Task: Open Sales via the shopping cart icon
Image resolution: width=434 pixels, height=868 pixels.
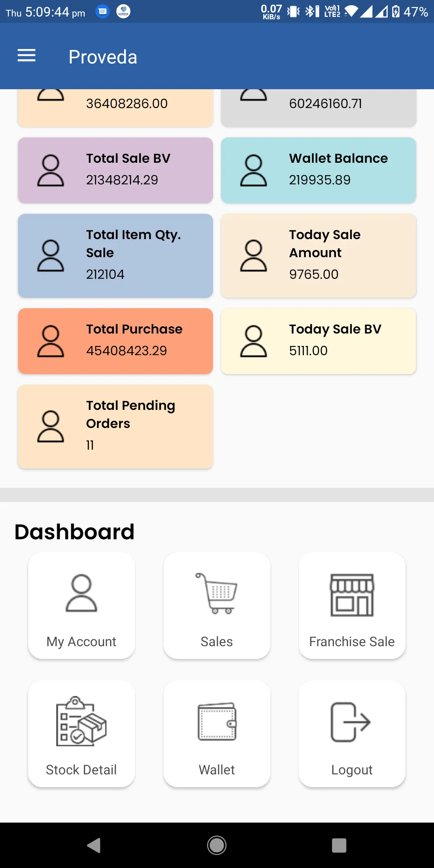Action: (217, 593)
